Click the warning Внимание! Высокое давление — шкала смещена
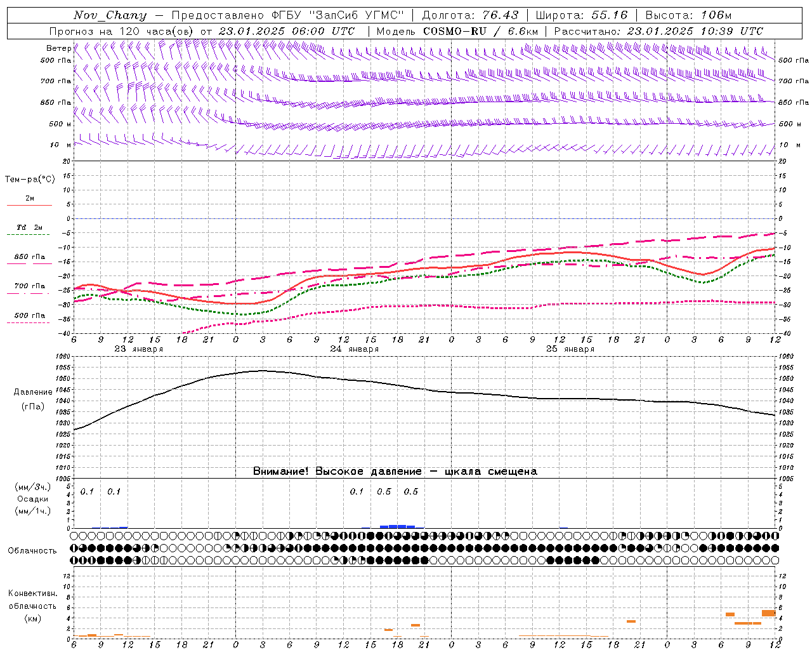The height and width of the screenshot is (650, 812). tap(395, 471)
